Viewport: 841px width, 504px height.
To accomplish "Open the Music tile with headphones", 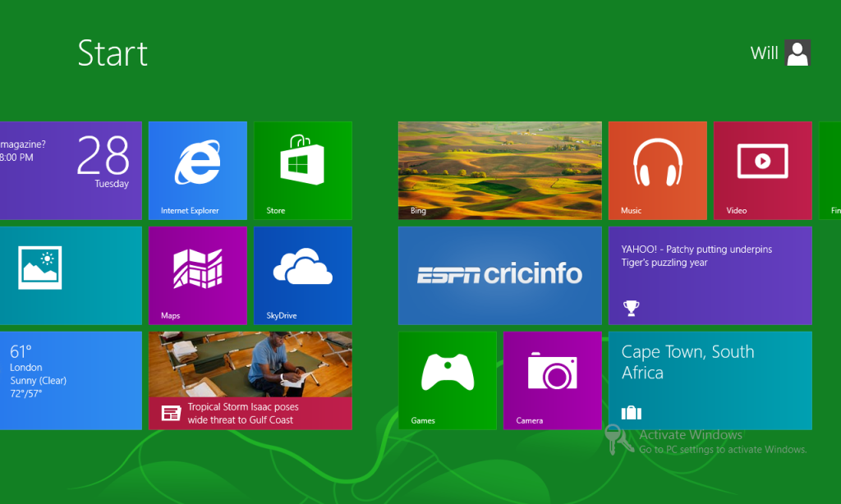I will pos(658,171).
